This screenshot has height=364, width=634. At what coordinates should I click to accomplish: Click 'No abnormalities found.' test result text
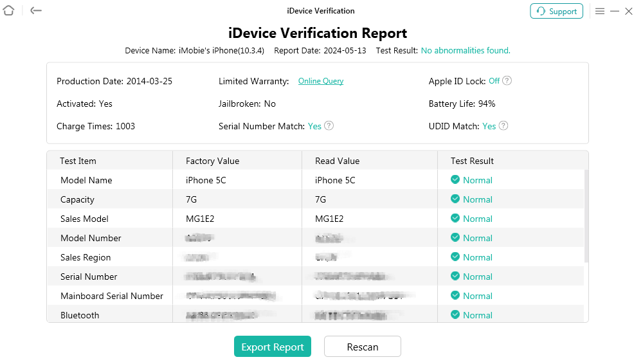pyautogui.click(x=466, y=51)
